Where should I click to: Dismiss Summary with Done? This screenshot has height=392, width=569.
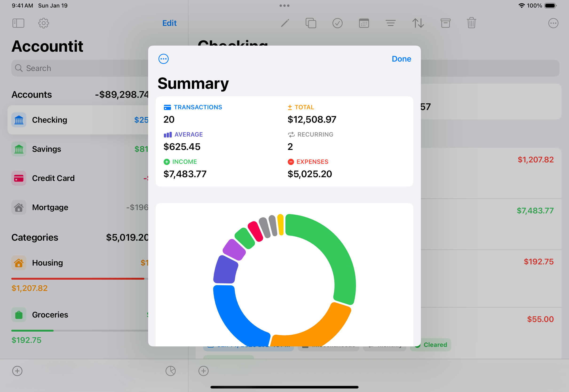point(401,59)
